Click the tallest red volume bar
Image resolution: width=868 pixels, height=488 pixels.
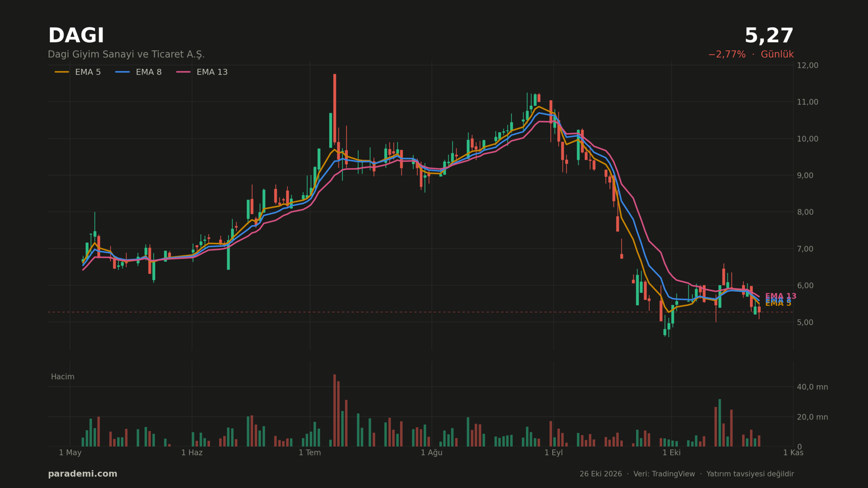(x=335, y=410)
